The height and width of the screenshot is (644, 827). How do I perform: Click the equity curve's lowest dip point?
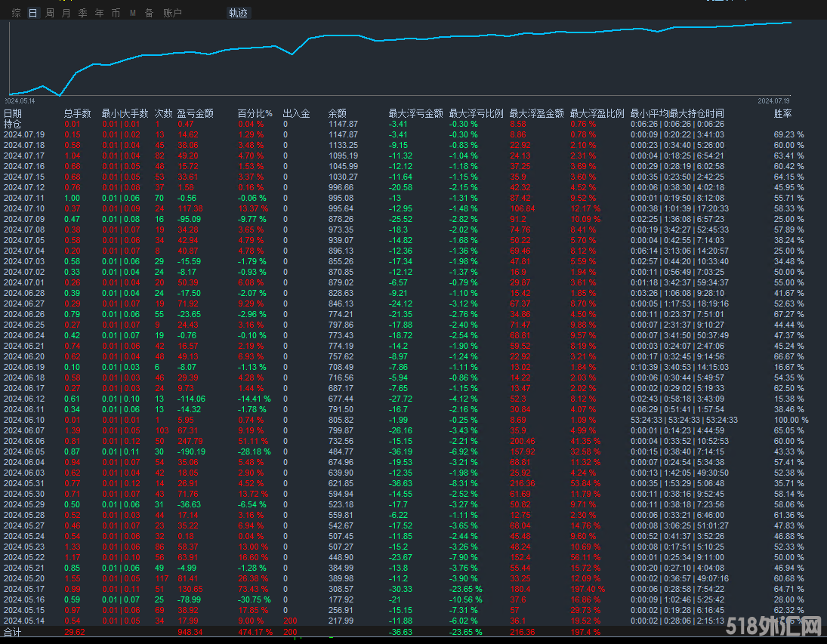[58, 95]
